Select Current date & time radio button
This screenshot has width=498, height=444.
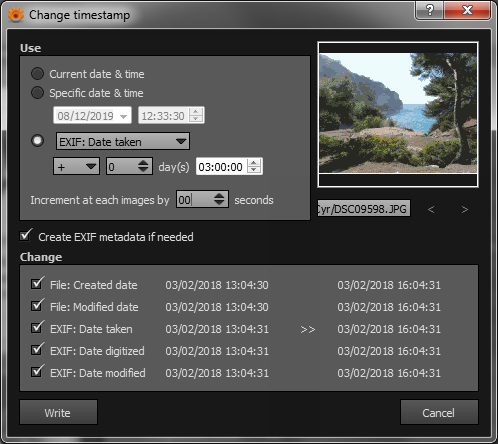pyautogui.click(x=37, y=74)
